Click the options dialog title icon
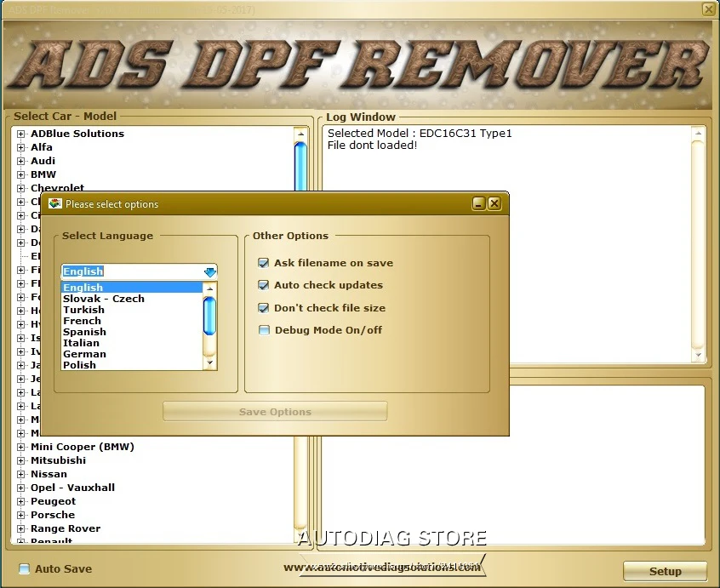This screenshot has width=720, height=588. tap(55, 204)
